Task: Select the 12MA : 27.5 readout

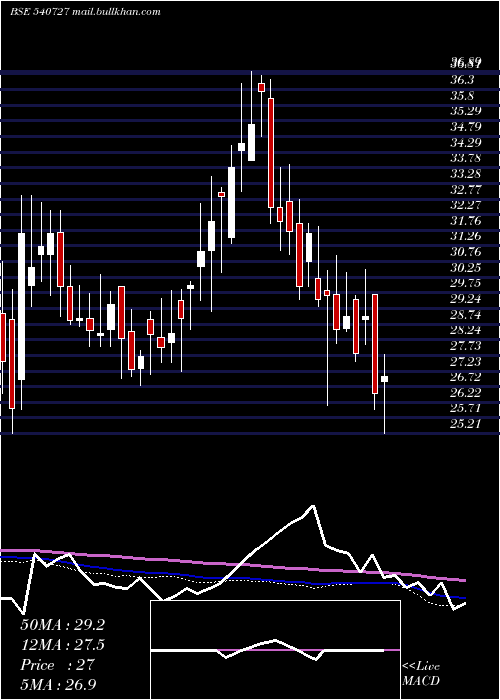Action: tap(62, 645)
